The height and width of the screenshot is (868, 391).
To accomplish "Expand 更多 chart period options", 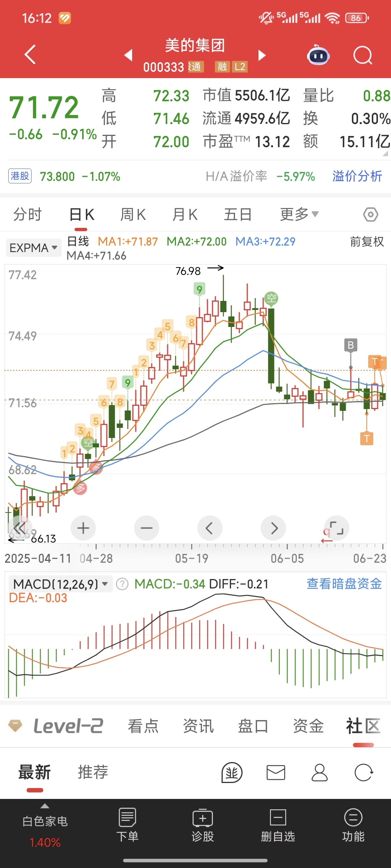I will [299, 214].
